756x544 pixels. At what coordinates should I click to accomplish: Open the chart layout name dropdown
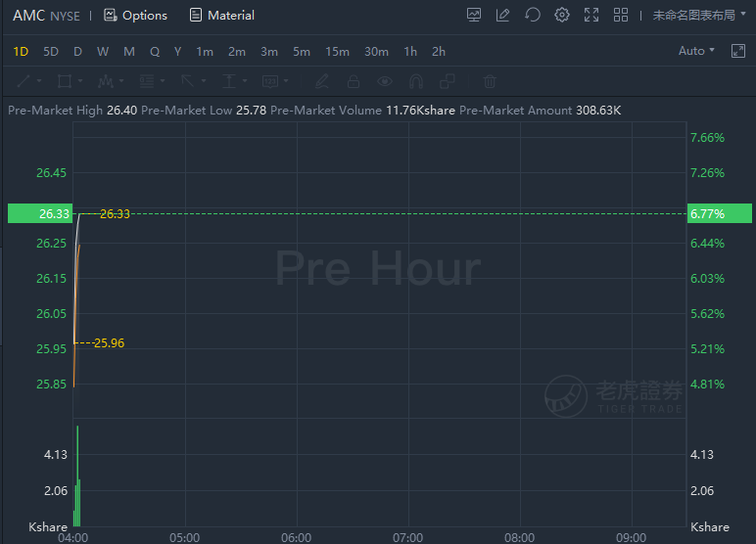pos(699,16)
